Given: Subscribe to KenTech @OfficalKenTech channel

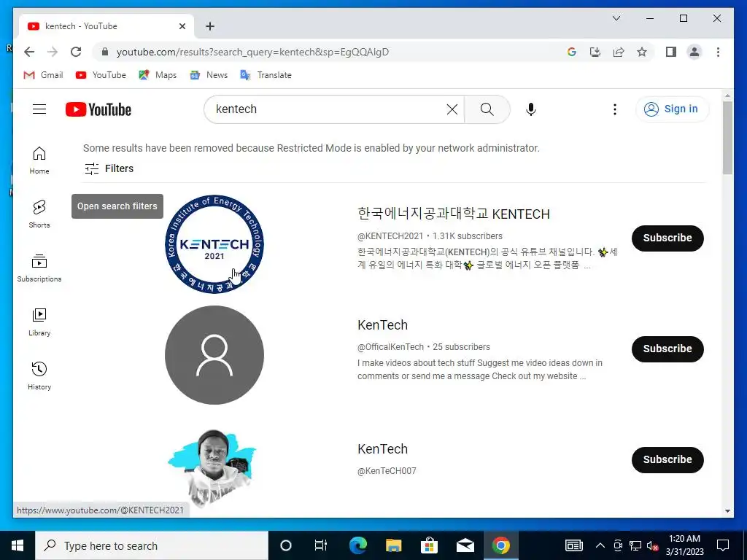Looking at the screenshot, I should pos(667,349).
